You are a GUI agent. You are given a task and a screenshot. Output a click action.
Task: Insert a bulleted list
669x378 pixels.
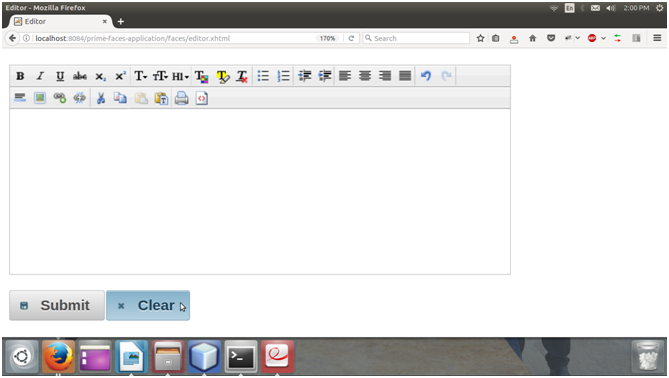tap(263, 76)
